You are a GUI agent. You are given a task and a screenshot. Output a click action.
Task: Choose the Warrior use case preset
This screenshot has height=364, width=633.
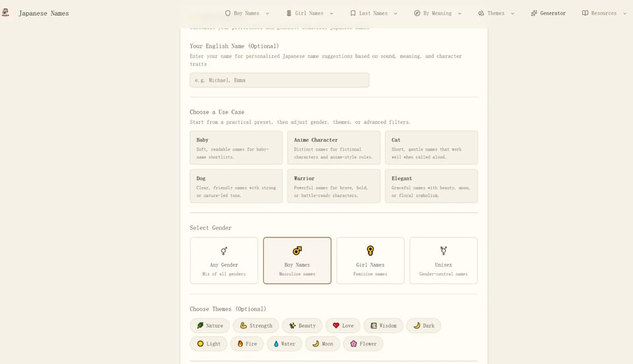(334, 186)
